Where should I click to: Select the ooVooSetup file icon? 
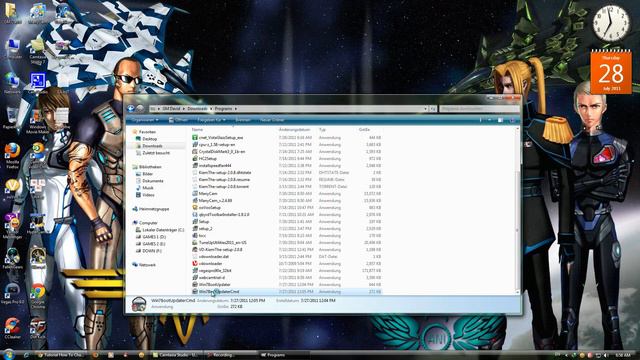pos(195,207)
